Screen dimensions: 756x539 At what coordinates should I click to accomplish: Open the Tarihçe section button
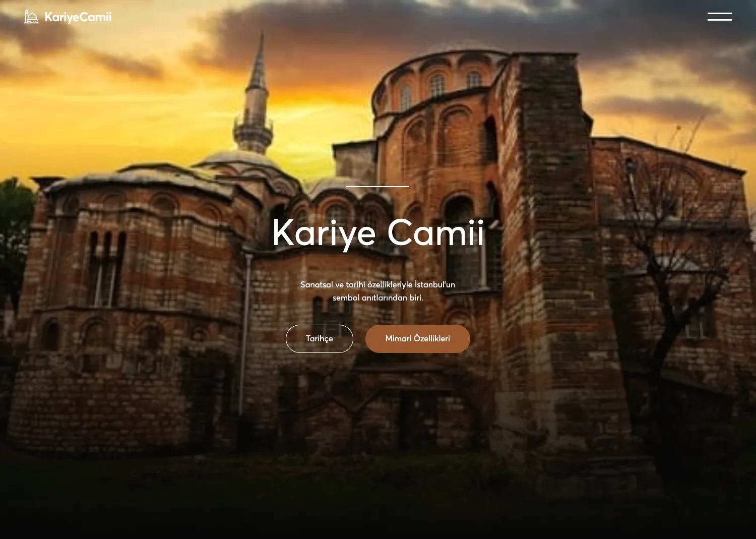(320, 339)
